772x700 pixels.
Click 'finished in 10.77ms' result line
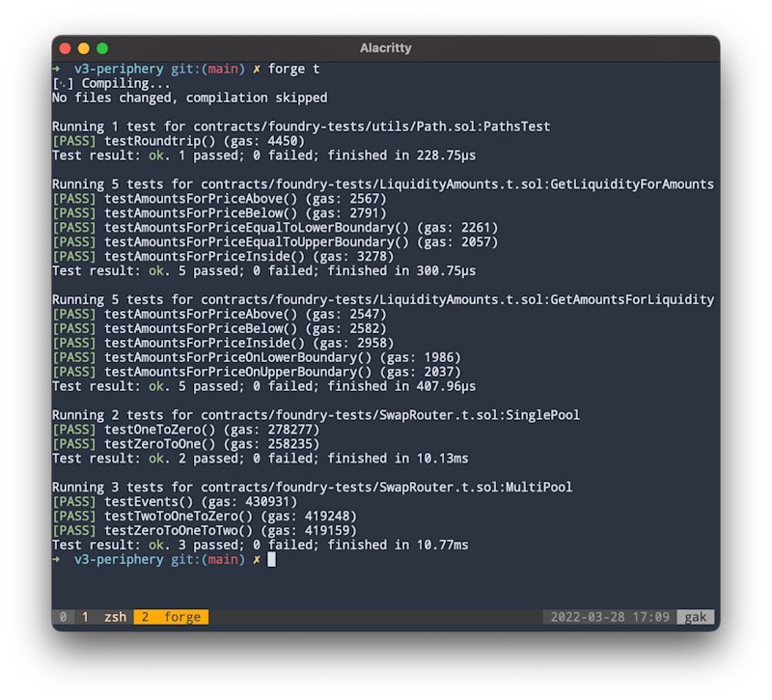260,545
